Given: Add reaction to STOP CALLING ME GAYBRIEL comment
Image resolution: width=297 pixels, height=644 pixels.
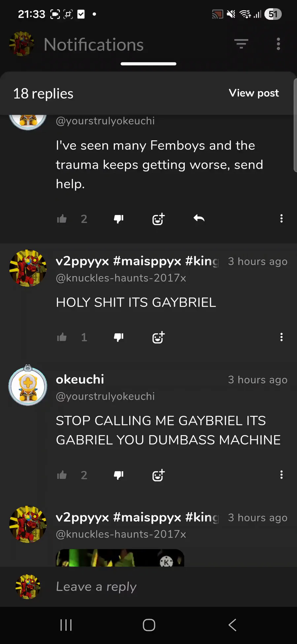Looking at the screenshot, I should pyautogui.click(x=158, y=475).
